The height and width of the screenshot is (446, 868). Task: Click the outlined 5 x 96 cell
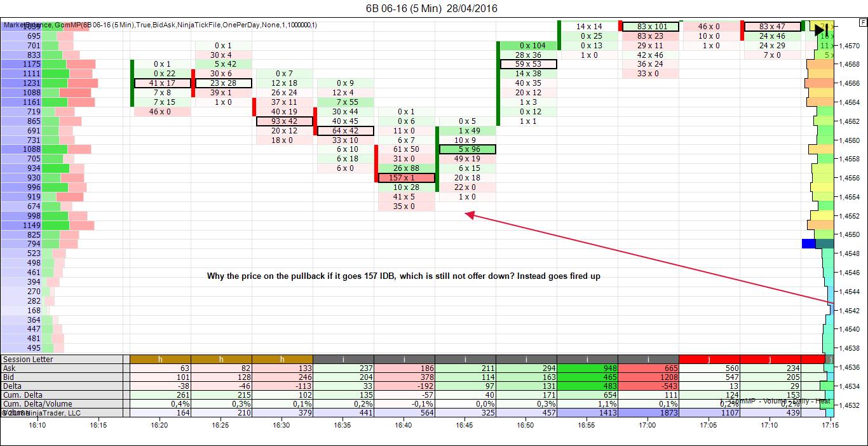(x=468, y=149)
